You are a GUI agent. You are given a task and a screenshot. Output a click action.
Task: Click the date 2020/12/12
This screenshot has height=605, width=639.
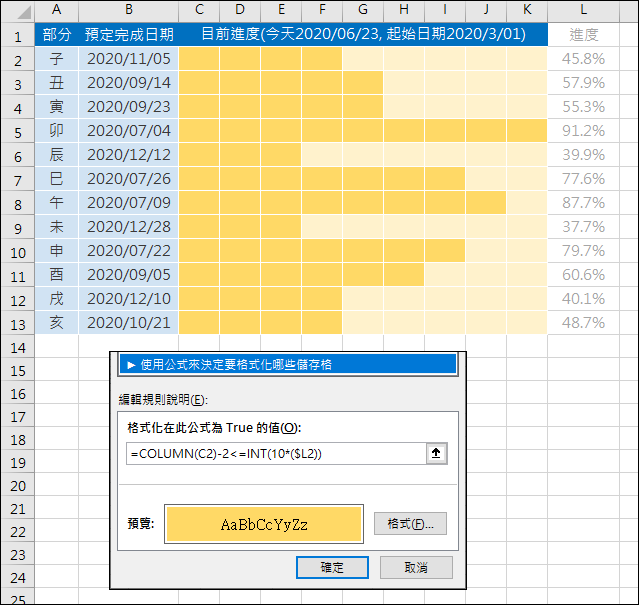(x=129, y=155)
